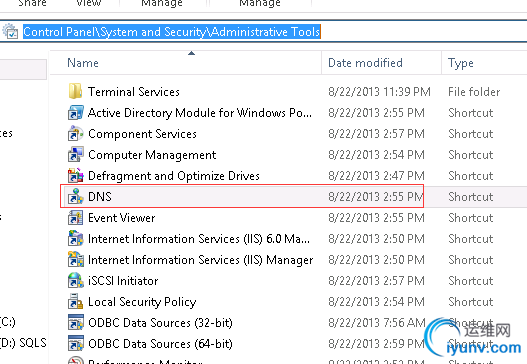This screenshot has width=527, height=364.
Task: Select Internet Information Services (IIS) 6.0 Manager entry
Action: point(199,239)
